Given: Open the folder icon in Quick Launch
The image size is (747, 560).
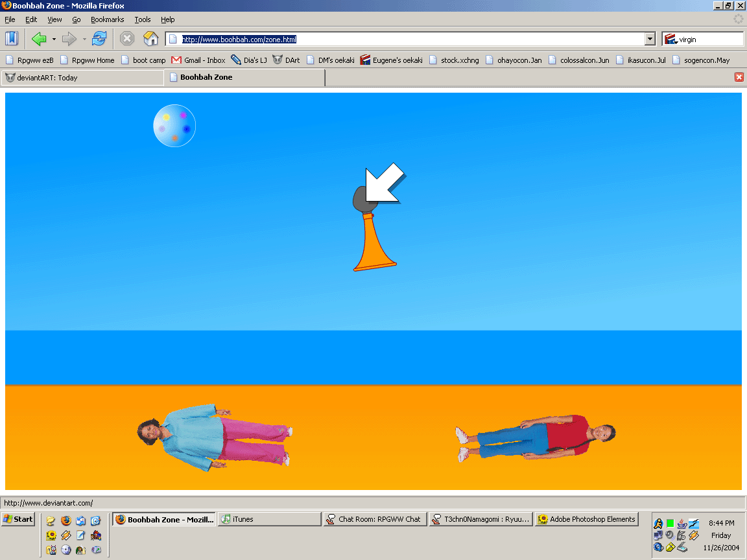Looking at the screenshot, I should 51,521.
